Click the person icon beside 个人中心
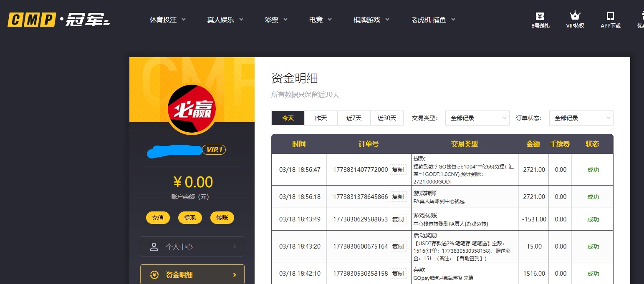 click(154, 246)
